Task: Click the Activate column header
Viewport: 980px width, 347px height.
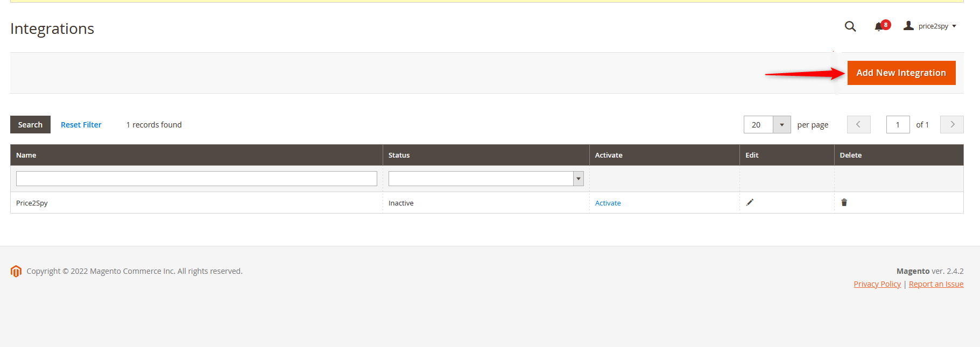Action: [664, 155]
